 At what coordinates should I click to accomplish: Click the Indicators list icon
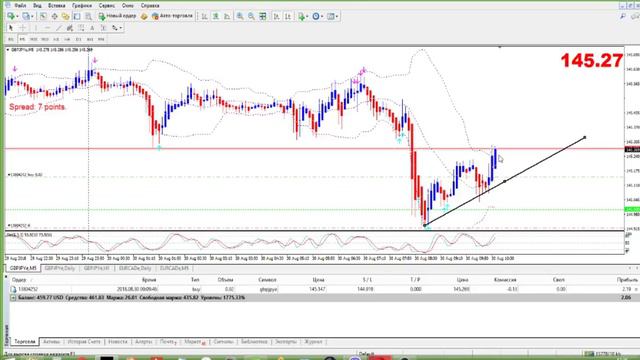pos(301,16)
